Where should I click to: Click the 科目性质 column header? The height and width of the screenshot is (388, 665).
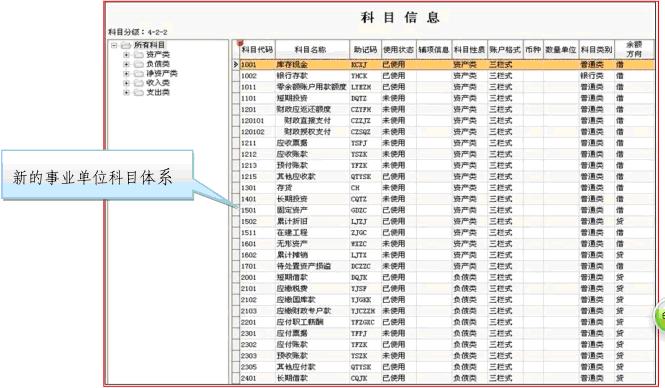click(469, 50)
